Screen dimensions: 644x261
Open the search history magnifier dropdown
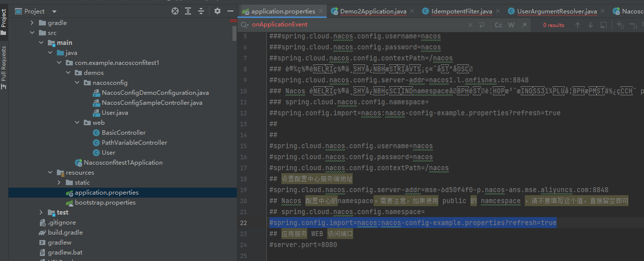click(244, 24)
